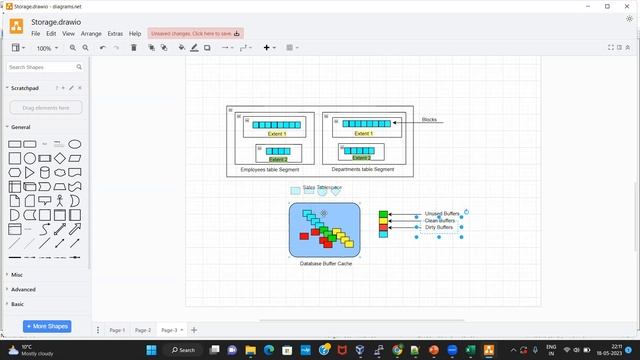The image size is (640, 360).
Task: Open the pages list three-dot menu
Action: coord(98,330)
